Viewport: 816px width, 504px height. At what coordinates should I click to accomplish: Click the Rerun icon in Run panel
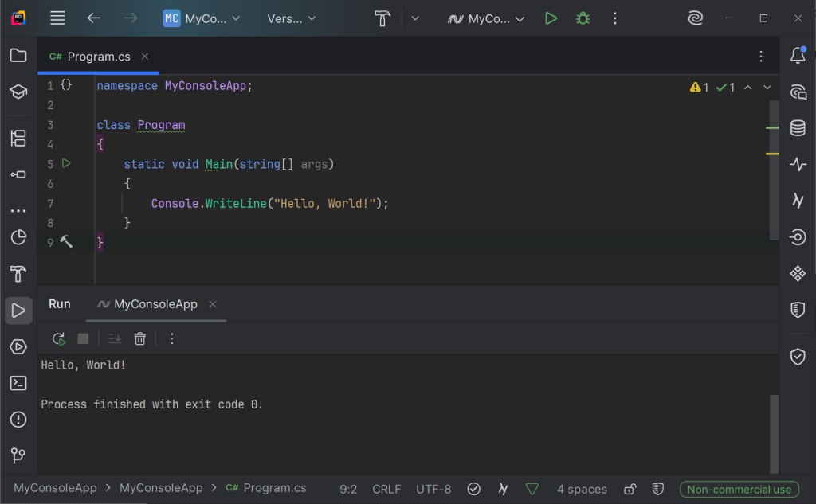(x=59, y=338)
